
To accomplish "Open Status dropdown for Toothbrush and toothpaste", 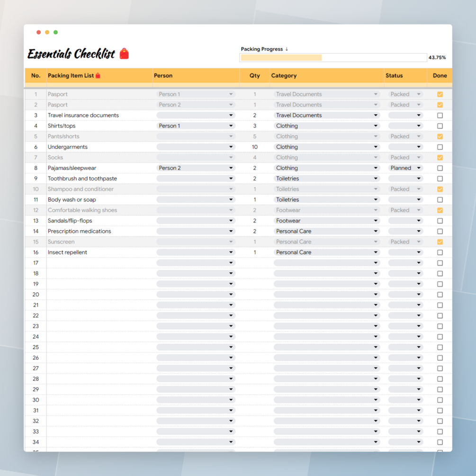I will [405, 179].
